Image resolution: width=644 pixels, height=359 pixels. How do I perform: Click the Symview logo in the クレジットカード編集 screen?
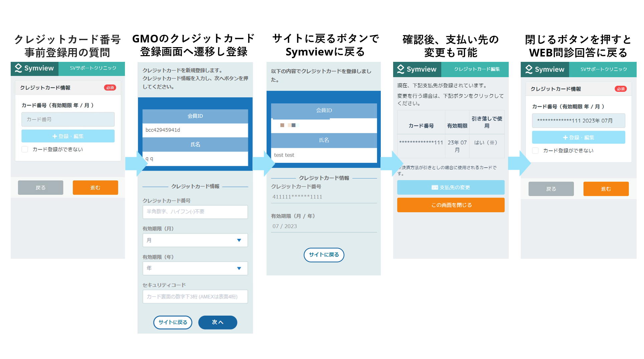coord(417,69)
